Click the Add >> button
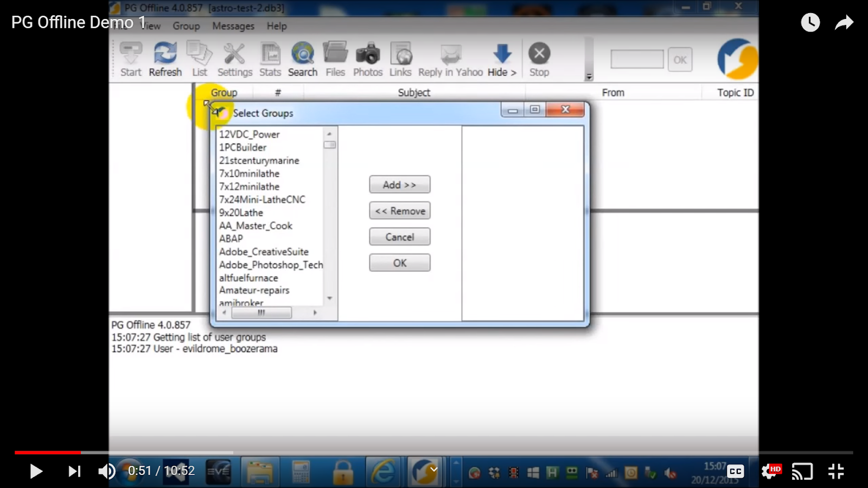This screenshot has height=488, width=868. [x=400, y=184]
